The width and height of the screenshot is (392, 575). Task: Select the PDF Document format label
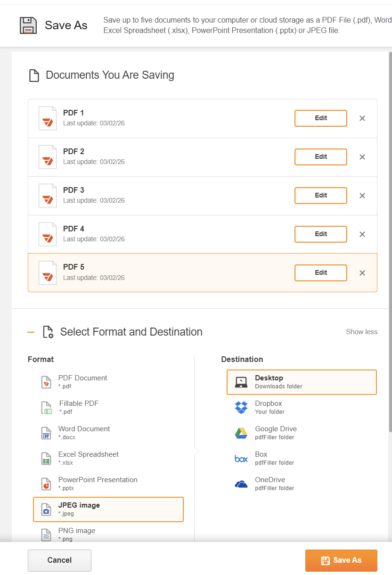pos(82,378)
